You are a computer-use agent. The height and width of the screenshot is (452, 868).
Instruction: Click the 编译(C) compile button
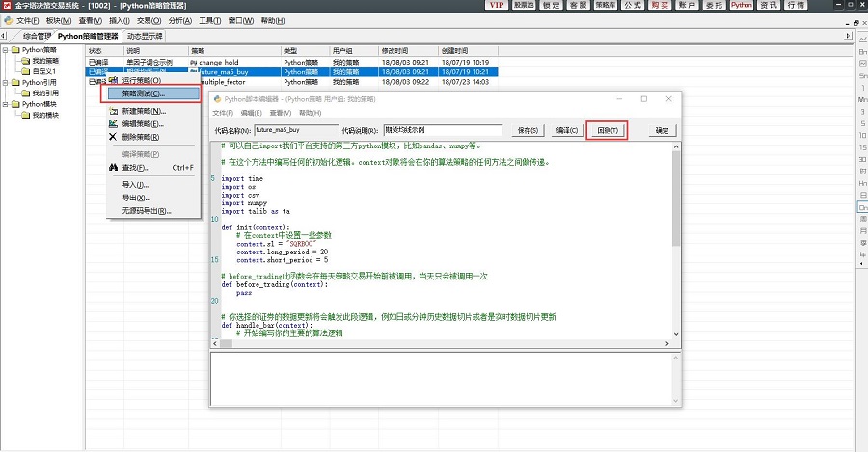pos(567,130)
